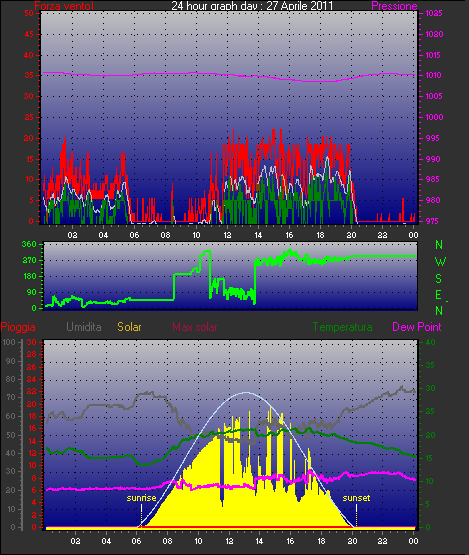Viewport: 469px width, 555px height.
Task: Select the magenta "Dew Point" legend label
Action: click(x=417, y=327)
